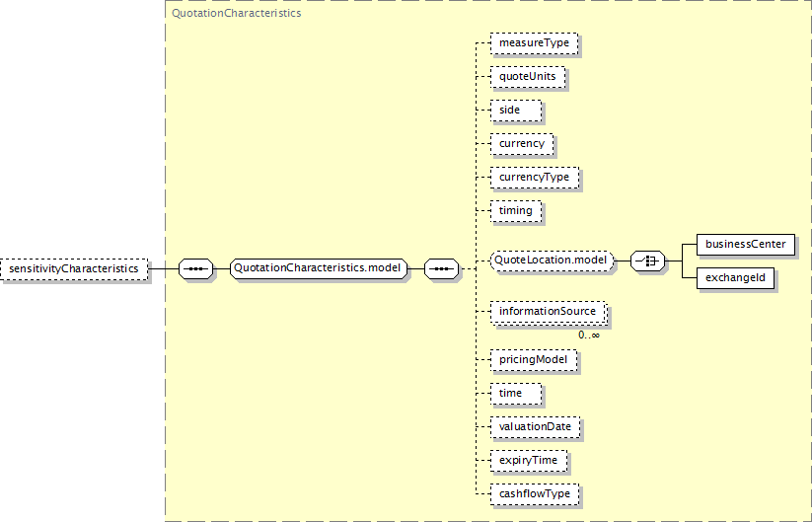Image resolution: width=812 pixels, height=522 pixels.
Task: Select the timing element box
Action: tap(516, 211)
